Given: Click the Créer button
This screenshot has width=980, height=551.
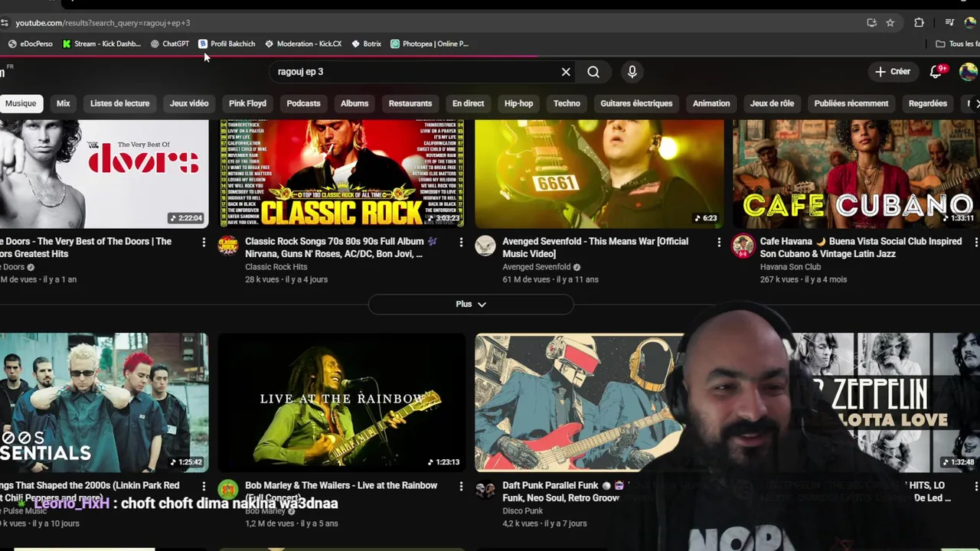Looking at the screenshot, I should tap(893, 71).
